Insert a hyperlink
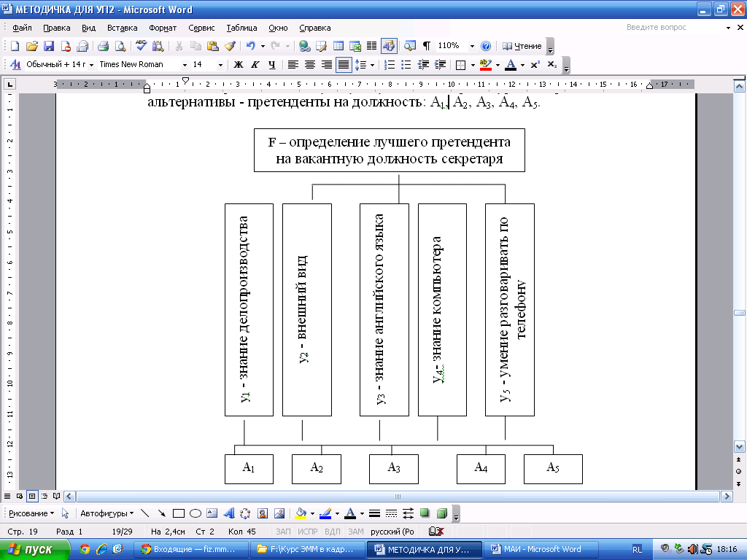Screen dimensions: 747x560 tap(304, 46)
